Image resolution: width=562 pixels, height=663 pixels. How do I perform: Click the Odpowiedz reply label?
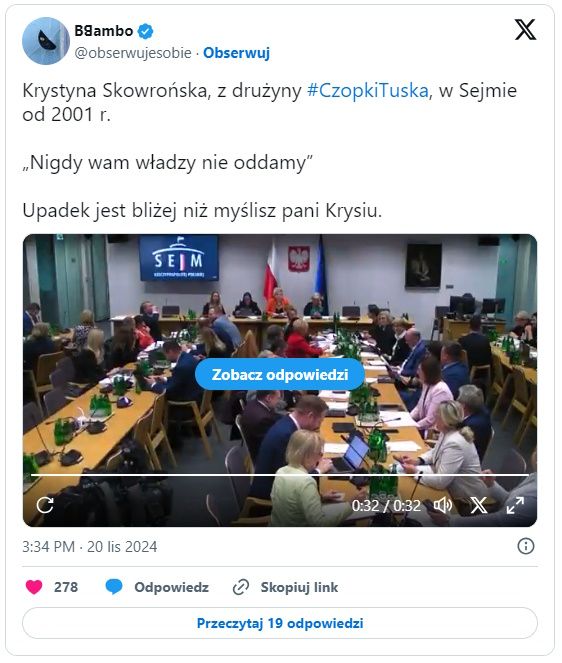tap(172, 587)
